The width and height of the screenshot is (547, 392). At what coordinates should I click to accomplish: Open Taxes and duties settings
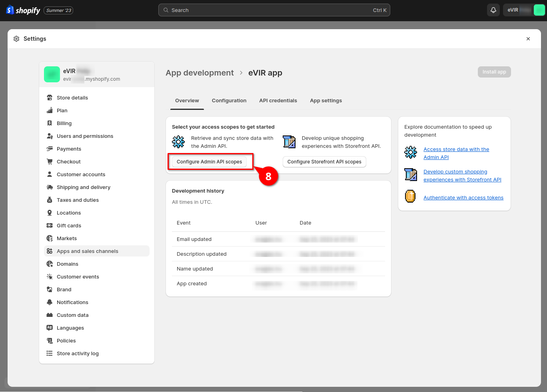(x=97, y=200)
